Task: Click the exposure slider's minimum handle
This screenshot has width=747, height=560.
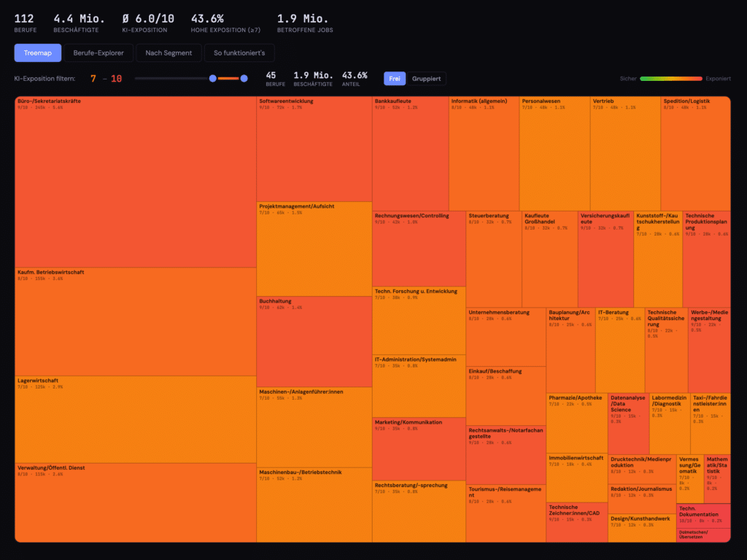Action: (213, 78)
